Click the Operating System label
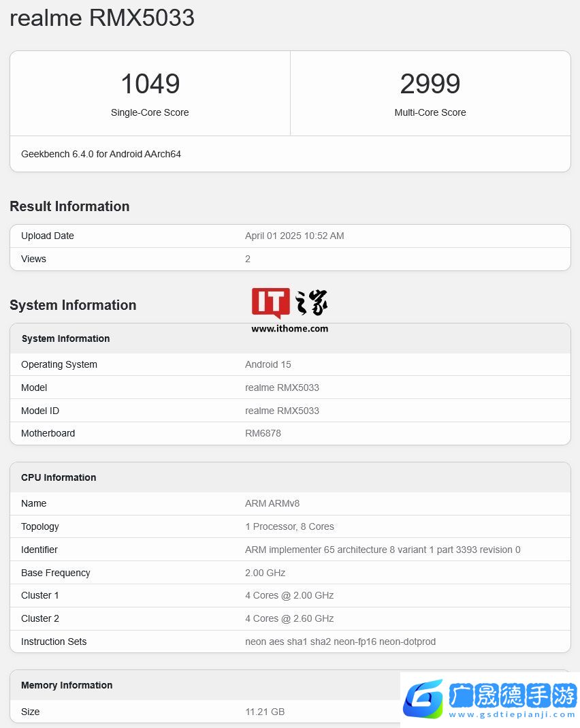 (x=59, y=364)
